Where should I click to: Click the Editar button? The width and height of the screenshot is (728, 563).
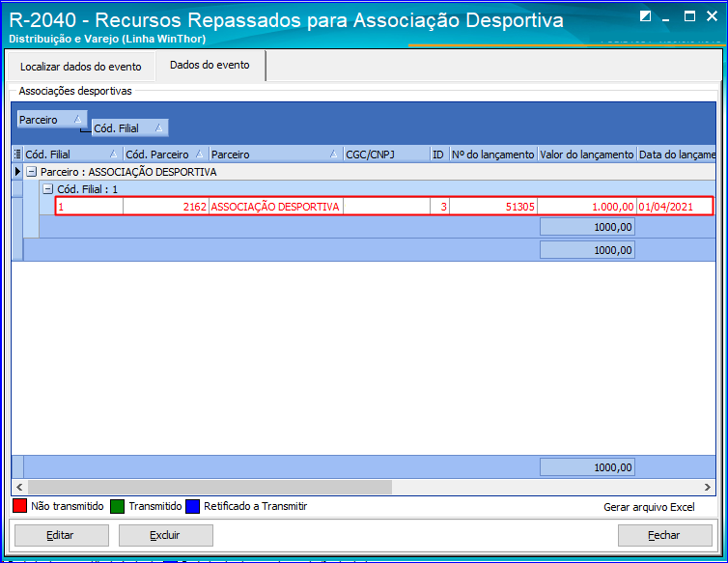(x=62, y=536)
